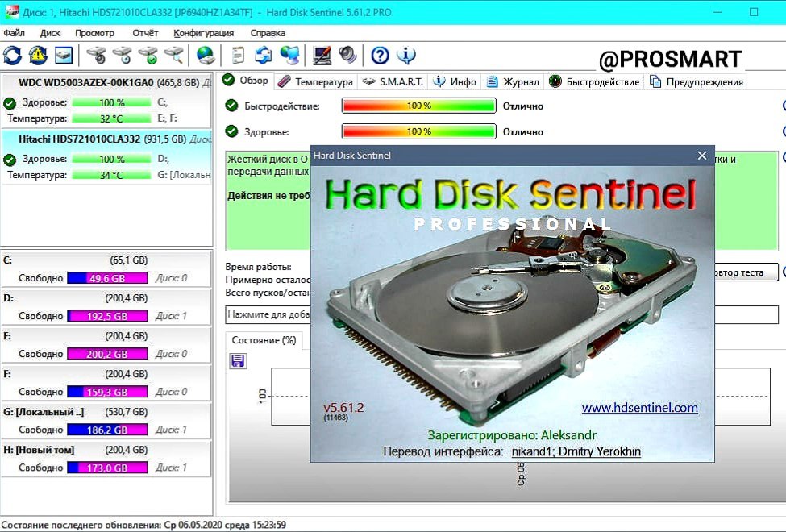Open the Отчёт menu
Viewport: 786px width, 532px height.
coord(145,33)
